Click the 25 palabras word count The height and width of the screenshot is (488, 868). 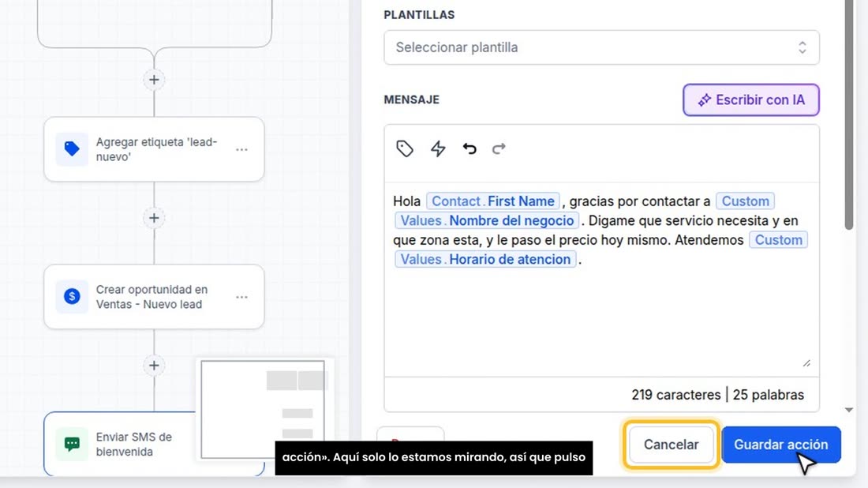769,395
